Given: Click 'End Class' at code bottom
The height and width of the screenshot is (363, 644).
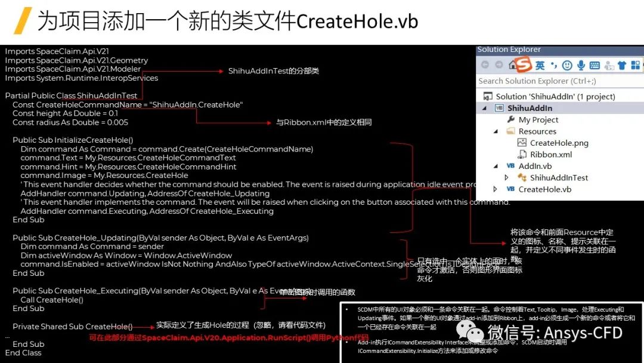Looking at the screenshot, I should 23,353.
